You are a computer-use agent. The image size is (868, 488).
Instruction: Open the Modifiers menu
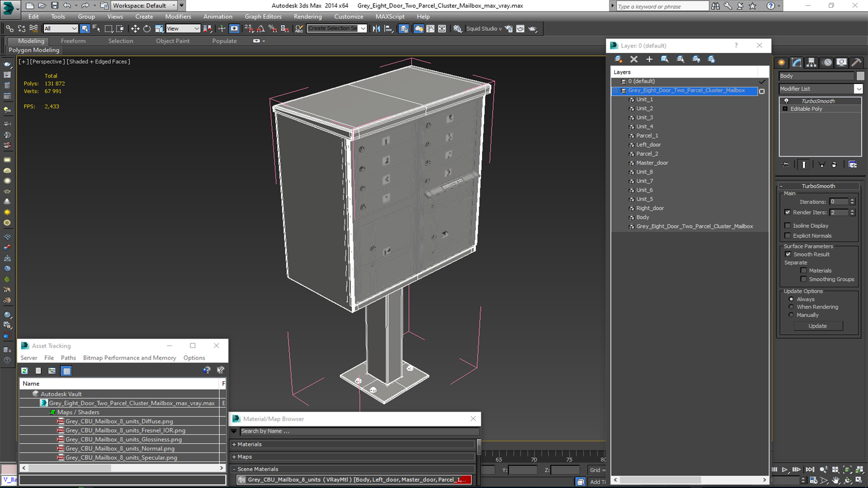click(178, 17)
